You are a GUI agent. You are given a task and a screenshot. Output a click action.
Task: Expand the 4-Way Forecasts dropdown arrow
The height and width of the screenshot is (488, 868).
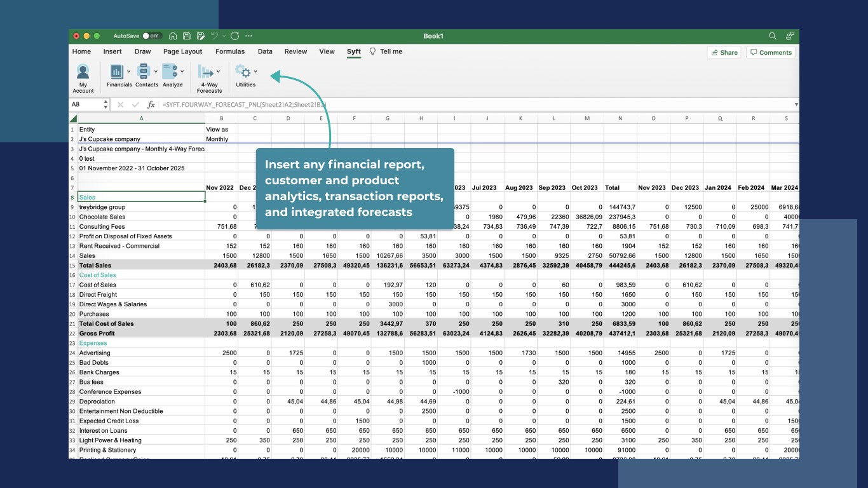coord(219,72)
